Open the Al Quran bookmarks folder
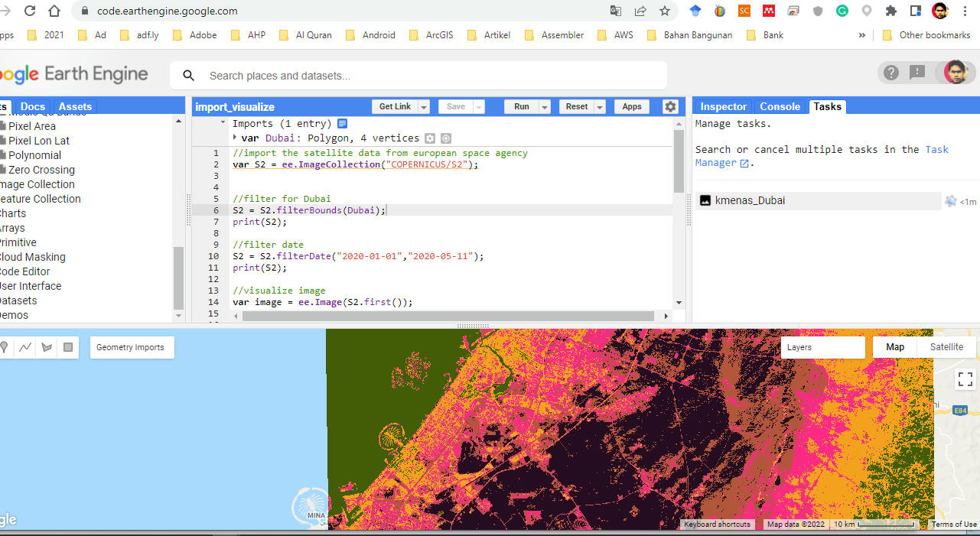This screenshot has height=536, width=980. pyautogui.click(x=305, y=35)
